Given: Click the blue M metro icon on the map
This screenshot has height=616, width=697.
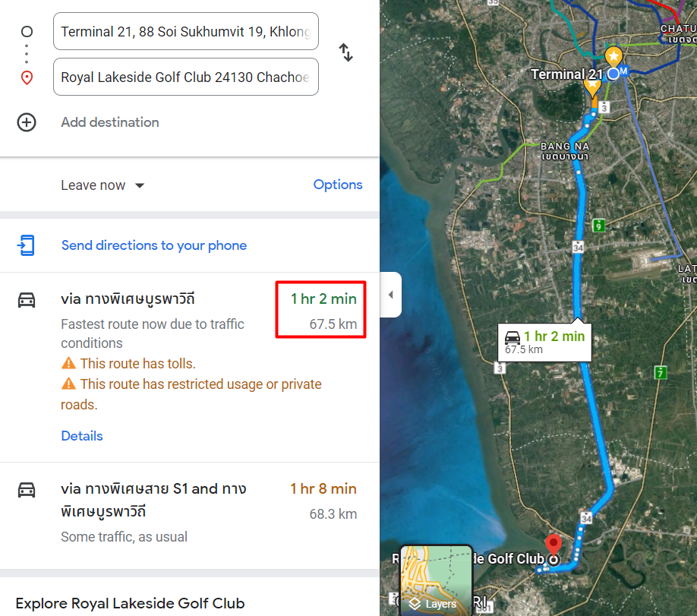Looking at the screenshot, I should coord(623,71).
